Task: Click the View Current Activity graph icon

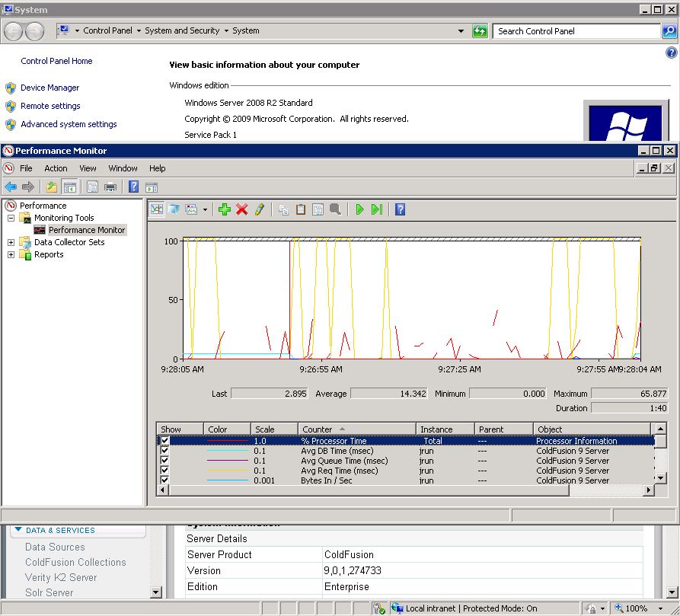Action: click(x=156, y=209)
